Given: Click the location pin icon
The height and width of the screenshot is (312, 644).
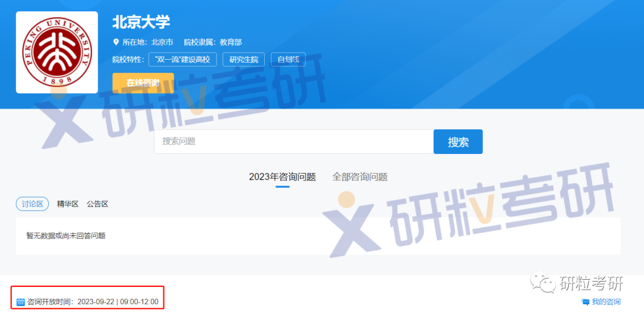Looking at the screenshot, I should [116, 42].
